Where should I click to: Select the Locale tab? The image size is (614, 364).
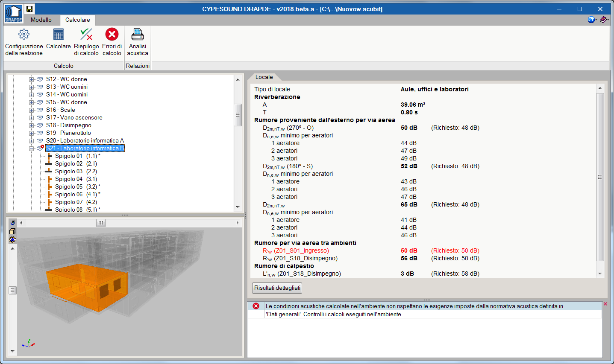coord(264,77)
